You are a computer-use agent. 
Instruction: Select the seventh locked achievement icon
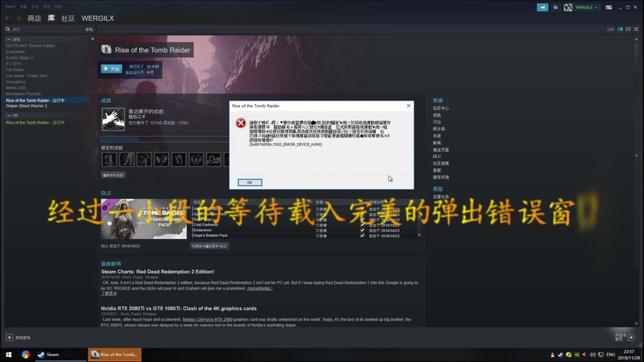(214, 159)
